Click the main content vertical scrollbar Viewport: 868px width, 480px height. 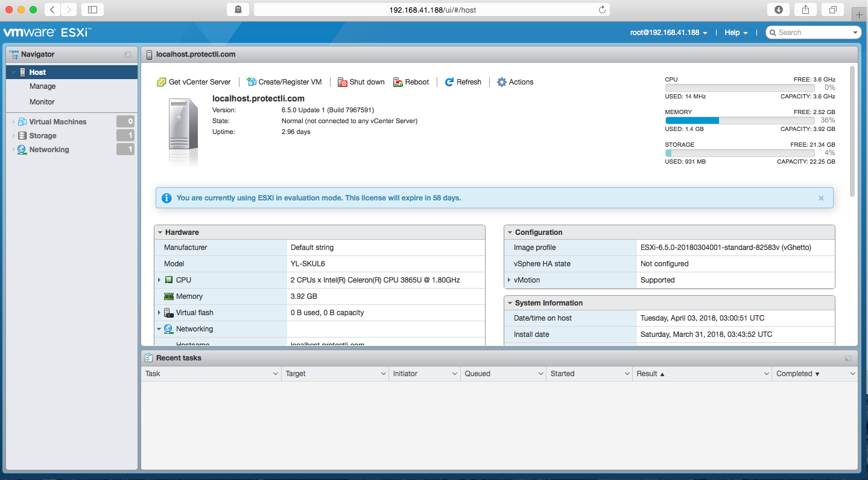(x=852, y=131)
